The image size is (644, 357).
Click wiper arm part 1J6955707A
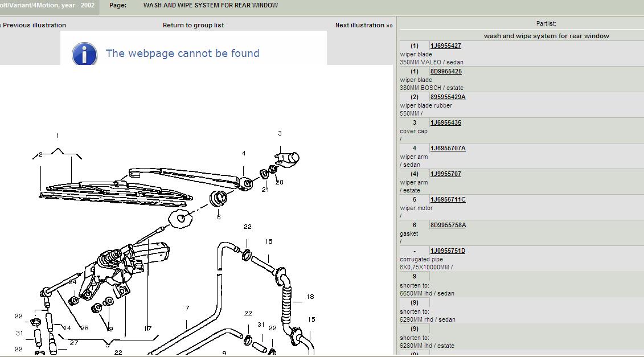point(448,148)
